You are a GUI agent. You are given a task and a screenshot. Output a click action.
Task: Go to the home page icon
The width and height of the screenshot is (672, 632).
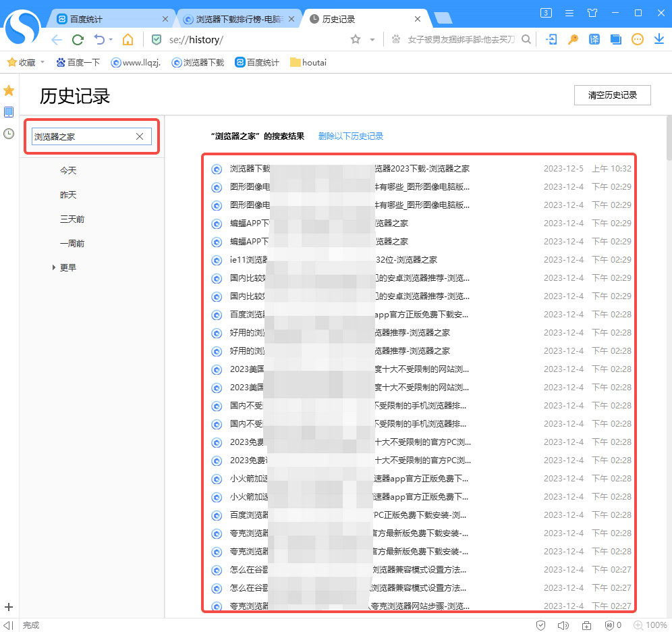click(128, 40)
